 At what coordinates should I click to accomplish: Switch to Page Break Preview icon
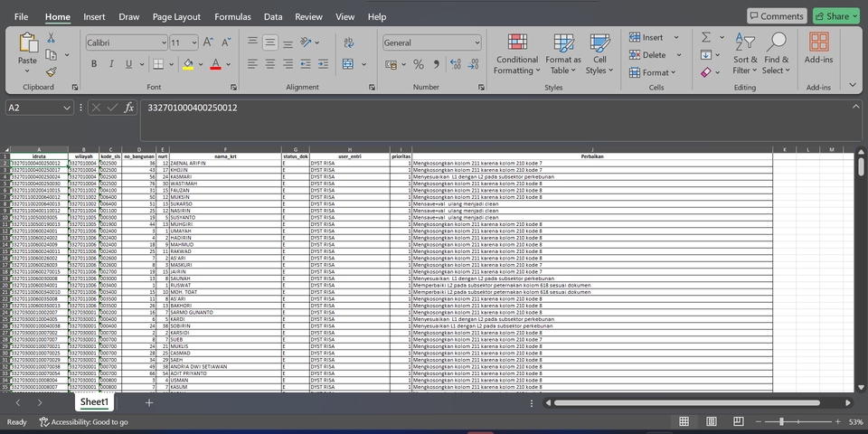[738, 422]
